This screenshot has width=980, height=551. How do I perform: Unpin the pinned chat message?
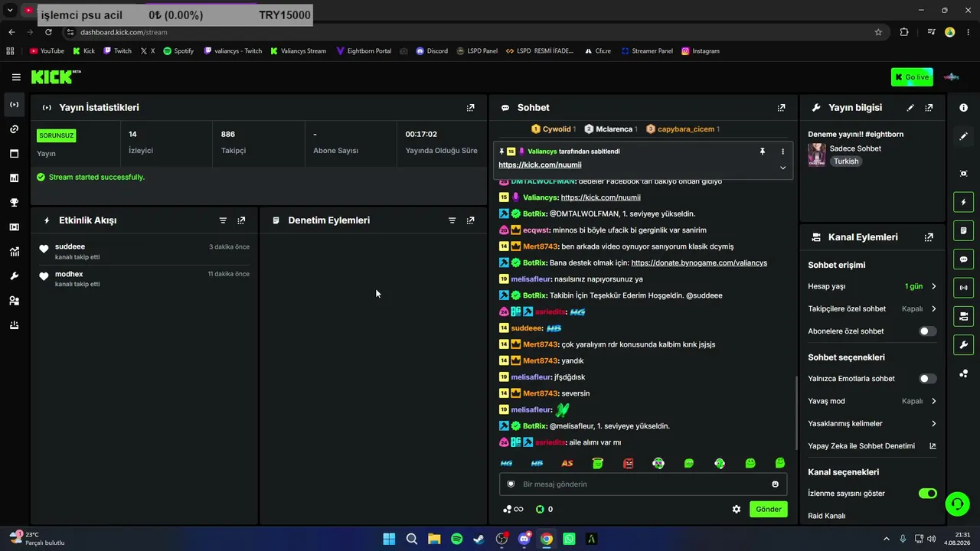coord(763,152)
